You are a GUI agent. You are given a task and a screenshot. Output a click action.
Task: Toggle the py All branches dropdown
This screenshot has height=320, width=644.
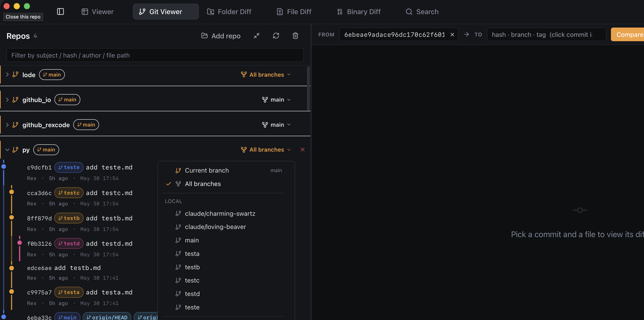pyautogui.click(x=266, y=150)
